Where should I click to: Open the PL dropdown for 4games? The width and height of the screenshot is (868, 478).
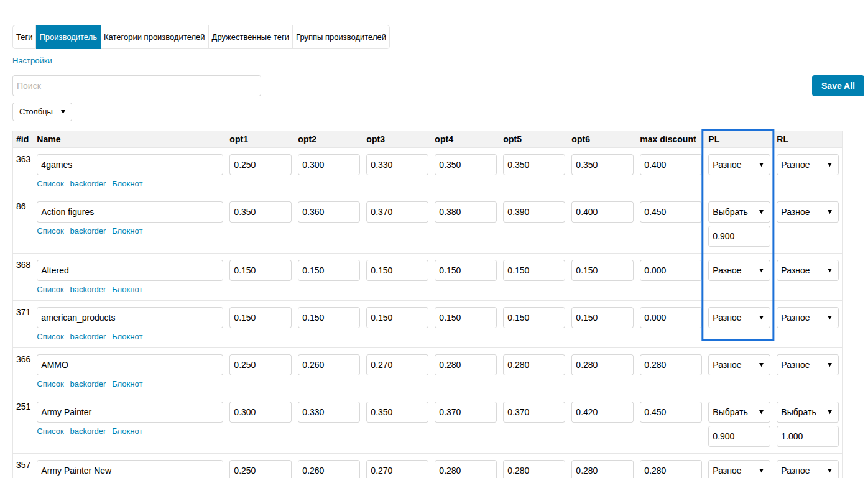pyautogui.click(x=739, y=164)
